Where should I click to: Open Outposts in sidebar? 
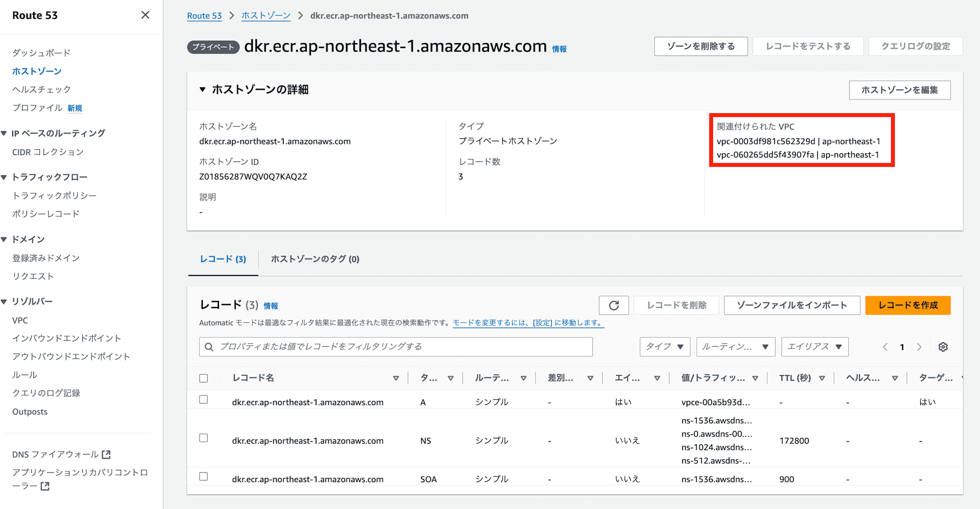[x=30, y=411]
